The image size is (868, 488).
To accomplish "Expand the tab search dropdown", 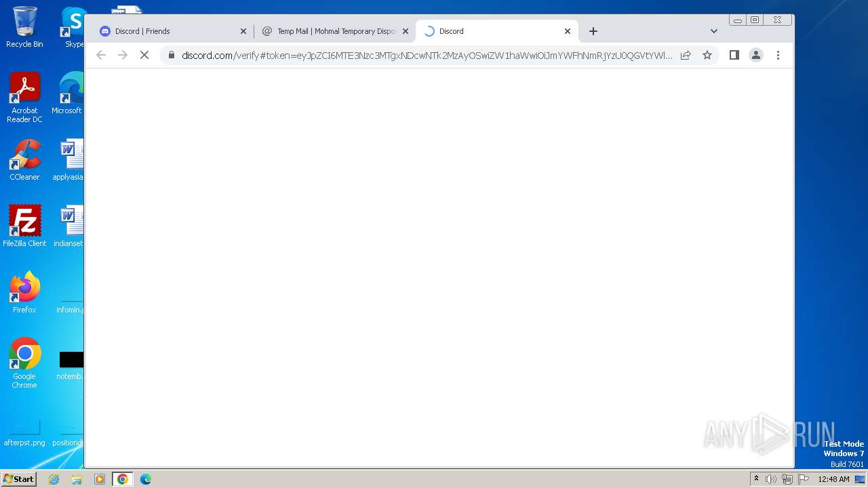I will (x=713, y=31).
